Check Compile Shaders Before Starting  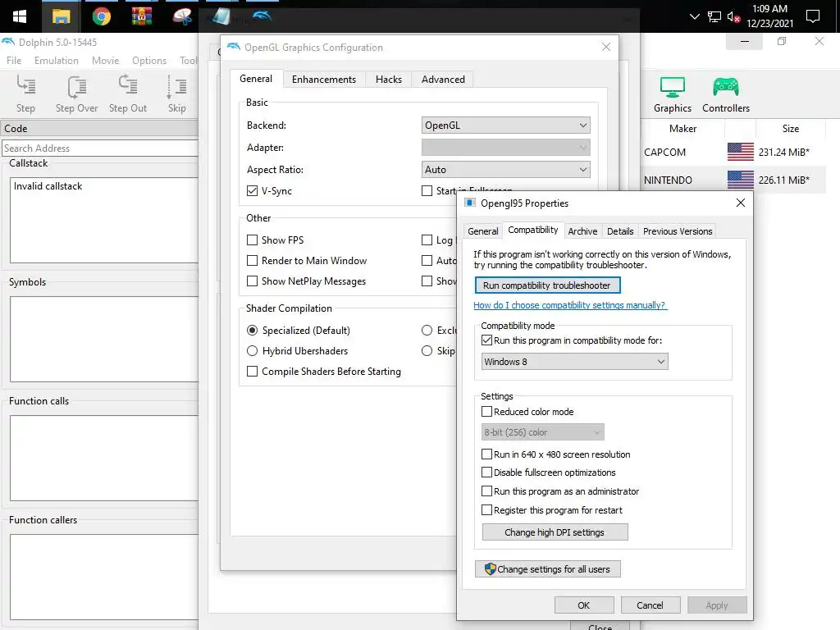253,372
